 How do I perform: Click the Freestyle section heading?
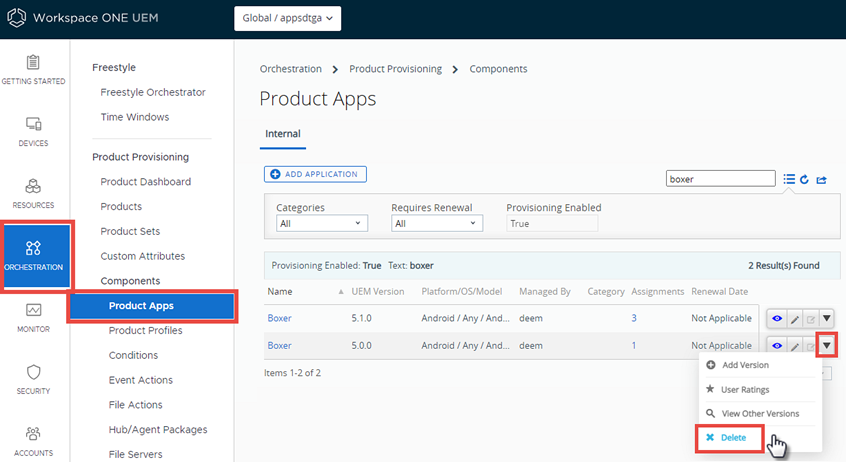point(114,67)
